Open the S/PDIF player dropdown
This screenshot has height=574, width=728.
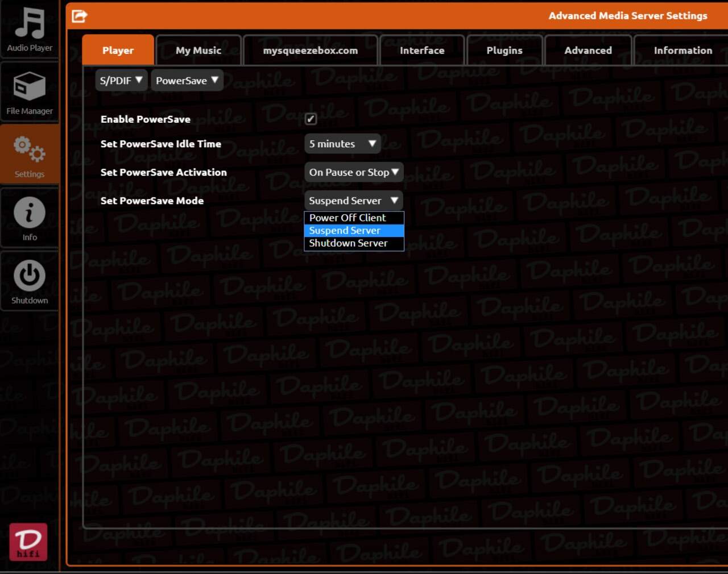[121, 81]
